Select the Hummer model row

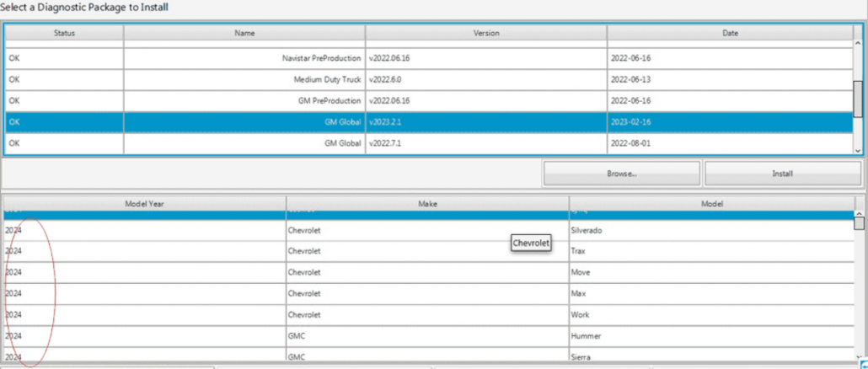click(x=429, y=336)
